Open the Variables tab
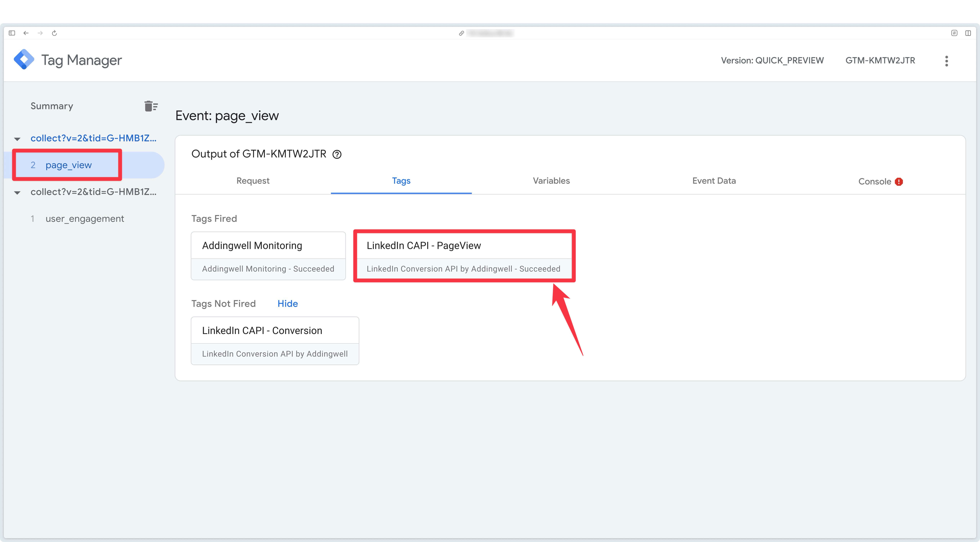This screenshot has height=542, width=980. (551, 181)
